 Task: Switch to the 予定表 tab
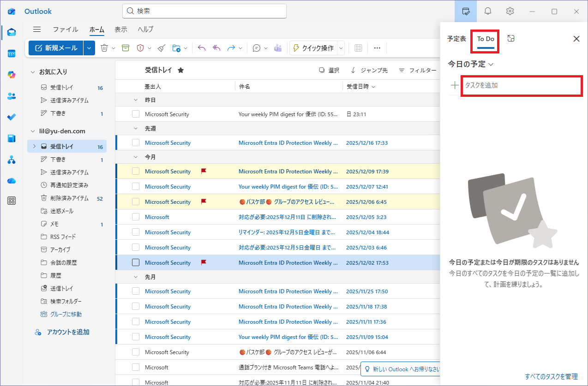[456, 39]
